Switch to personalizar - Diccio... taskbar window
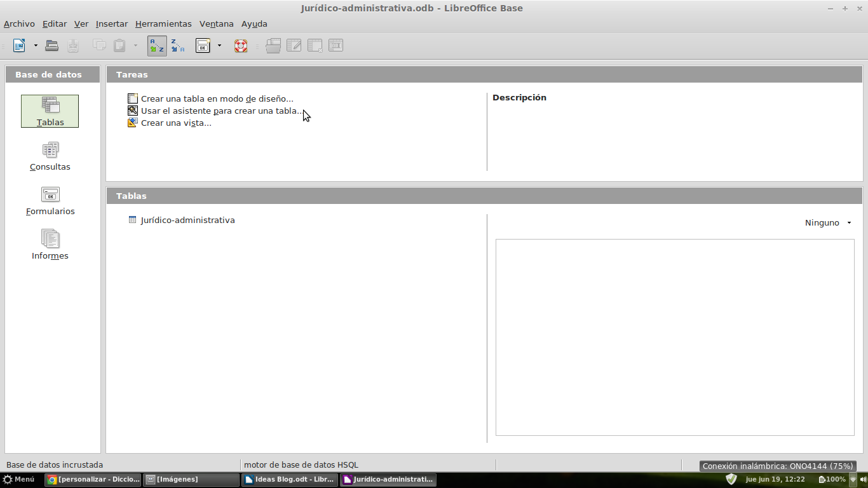 [x=93, y=480]
